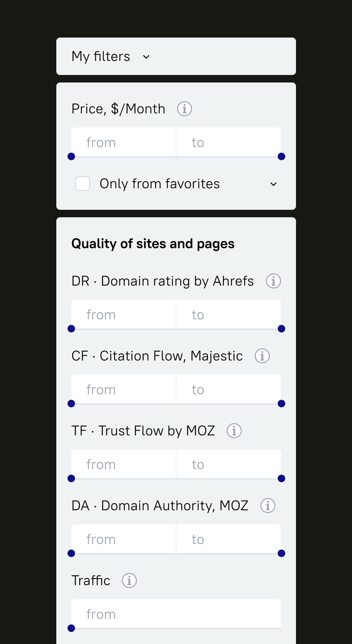Focus the DA Domain Authority 'to' field
The width and height of the screenshot is (352, 644).
(228, 539)
